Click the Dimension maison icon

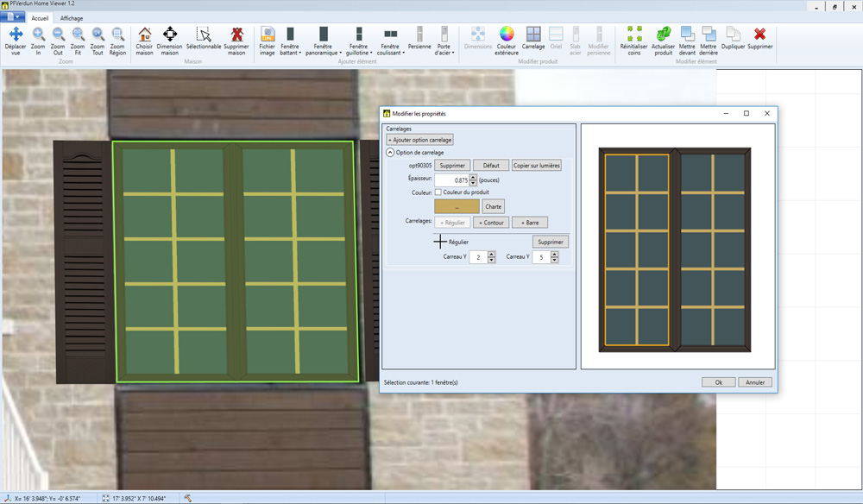click(170, 40)
